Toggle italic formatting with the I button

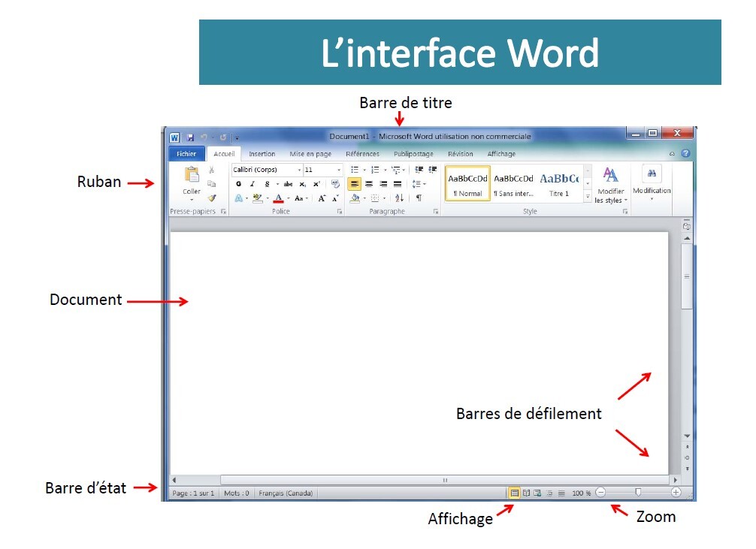(x=253, y=184)
